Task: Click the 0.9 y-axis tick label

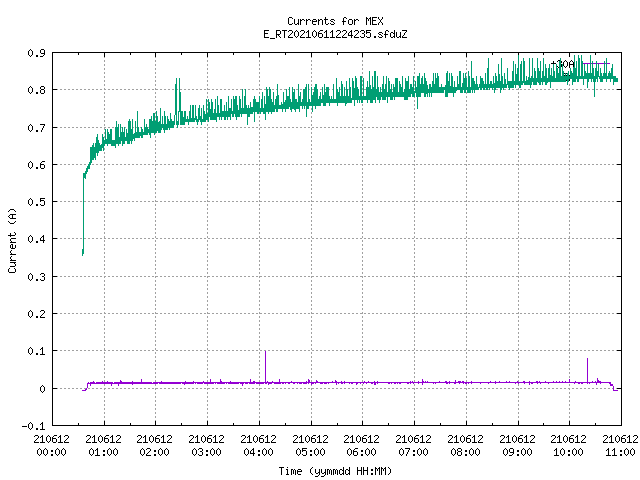Action: (x=37, y=53)
